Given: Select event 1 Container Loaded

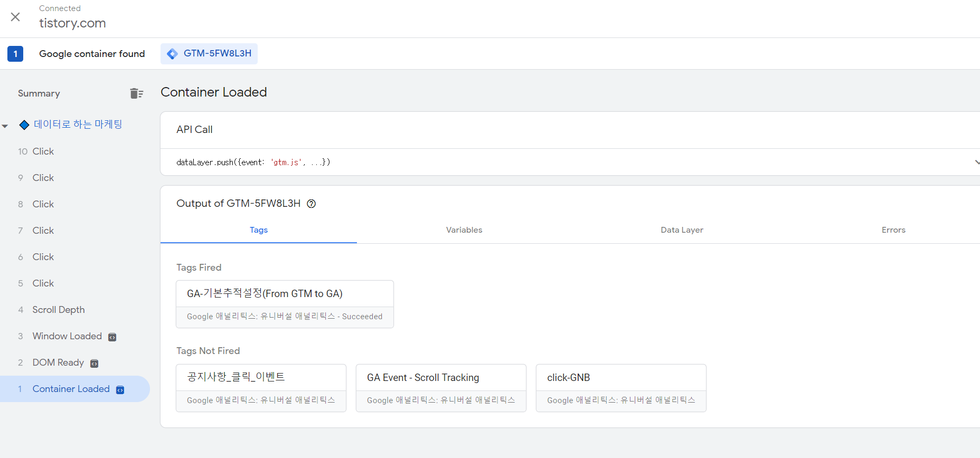Looking at the screenshot, I should pos(75,389).
